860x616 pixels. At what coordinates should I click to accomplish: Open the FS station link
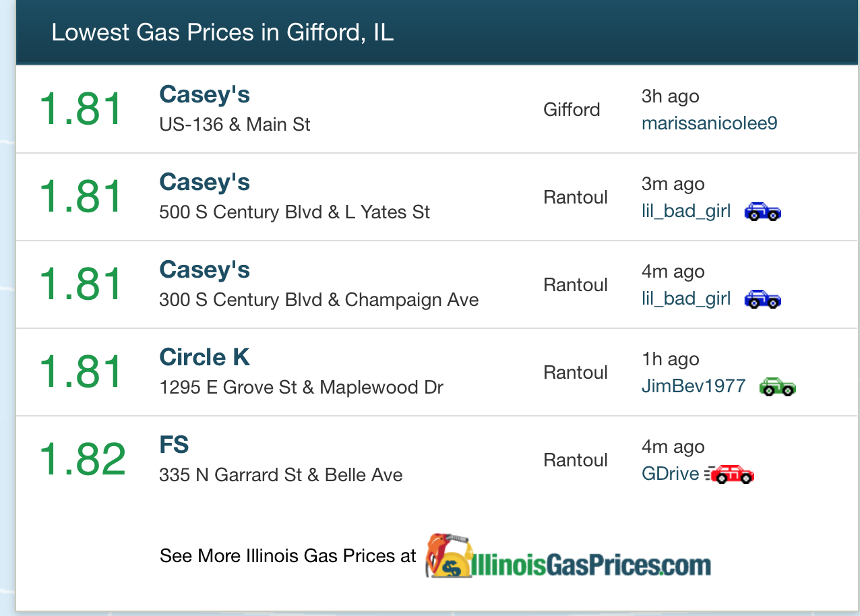(x=174, y=445)
